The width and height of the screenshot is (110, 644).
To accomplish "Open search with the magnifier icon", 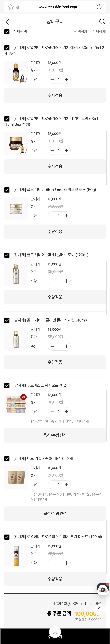I will pos(102,21).
